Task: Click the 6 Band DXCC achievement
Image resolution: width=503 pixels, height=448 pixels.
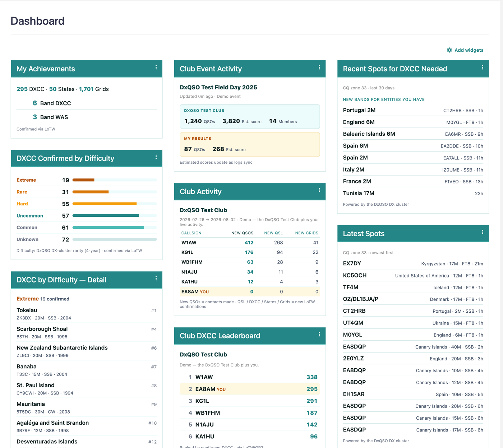Action: (x=87, y=103)
